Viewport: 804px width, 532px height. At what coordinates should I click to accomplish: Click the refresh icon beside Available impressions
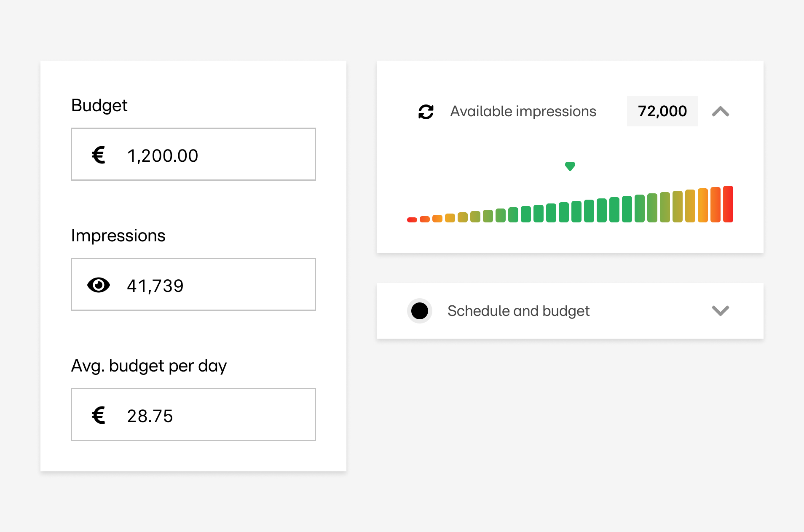(426, 112)
